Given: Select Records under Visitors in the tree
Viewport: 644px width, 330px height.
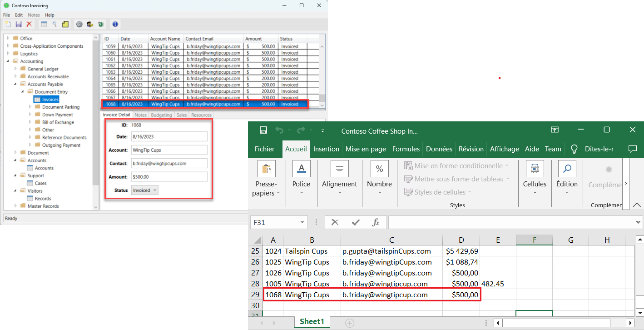Looking at the screenshot, I should coord(43,199).
